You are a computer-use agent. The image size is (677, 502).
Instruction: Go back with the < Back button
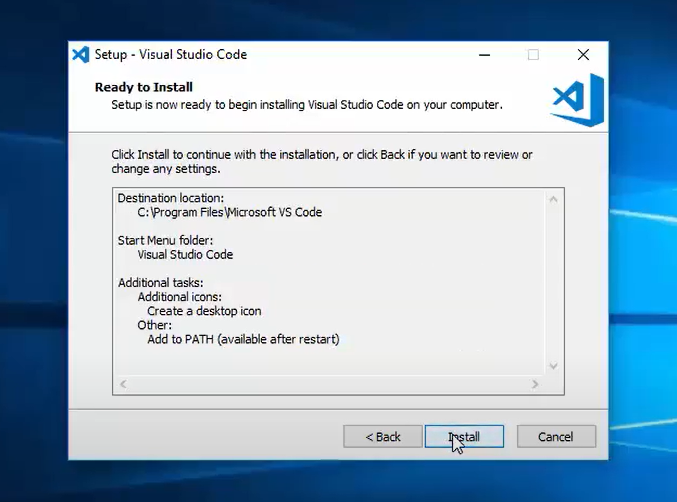tap(383, 436)
